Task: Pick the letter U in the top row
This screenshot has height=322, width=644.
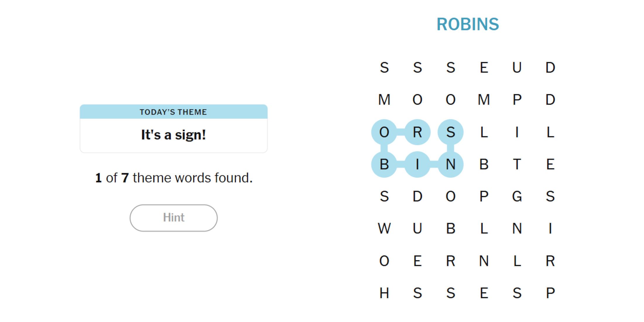Action: (x=517, y=68)
